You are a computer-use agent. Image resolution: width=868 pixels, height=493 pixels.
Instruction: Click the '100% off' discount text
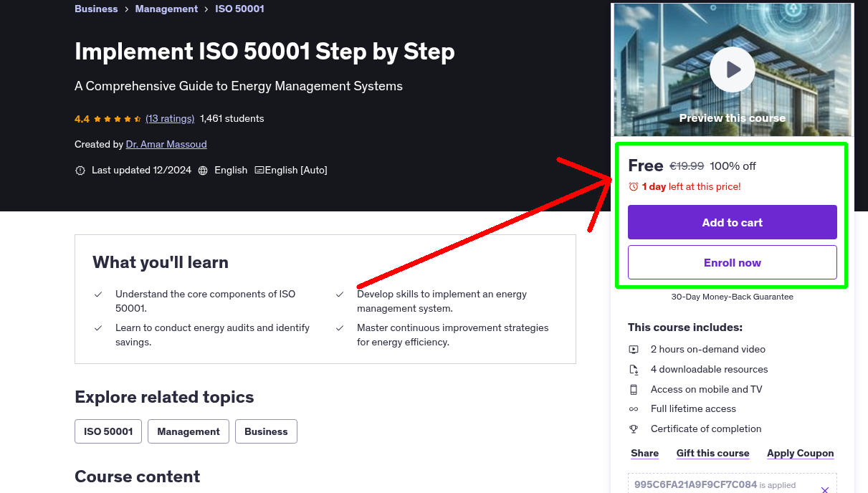(x=733, y=166)
